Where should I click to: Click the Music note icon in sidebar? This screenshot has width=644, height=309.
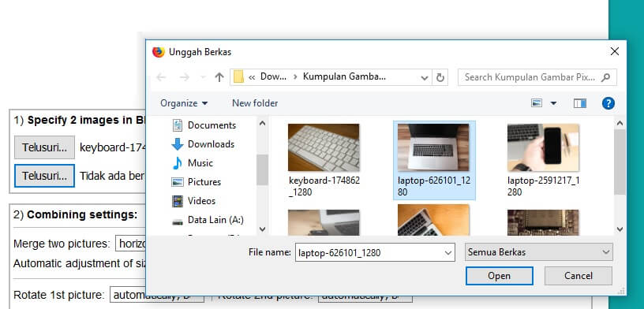(178, 163)
